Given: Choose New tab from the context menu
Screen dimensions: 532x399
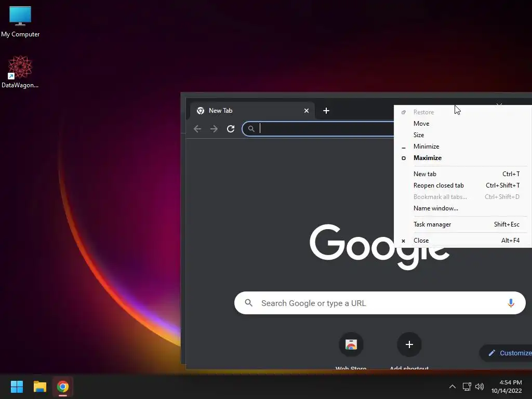Looking at the screenshot, I should (462, 174).
